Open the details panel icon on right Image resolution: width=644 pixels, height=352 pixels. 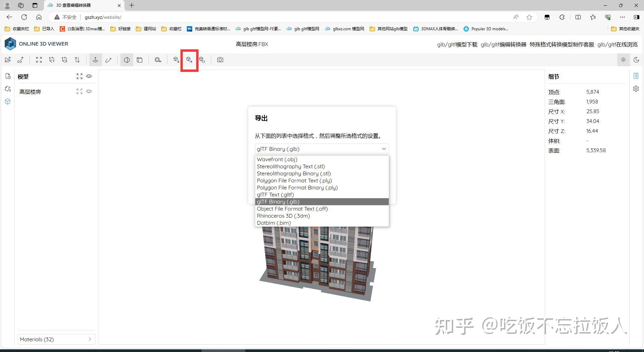click(x=636, y=76)
